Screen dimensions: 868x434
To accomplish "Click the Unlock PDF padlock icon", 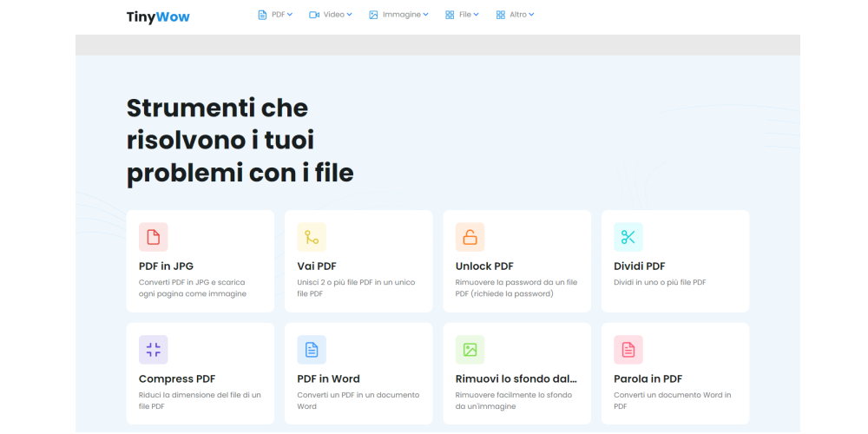I will pyautogui.click(x=470, y=237).
